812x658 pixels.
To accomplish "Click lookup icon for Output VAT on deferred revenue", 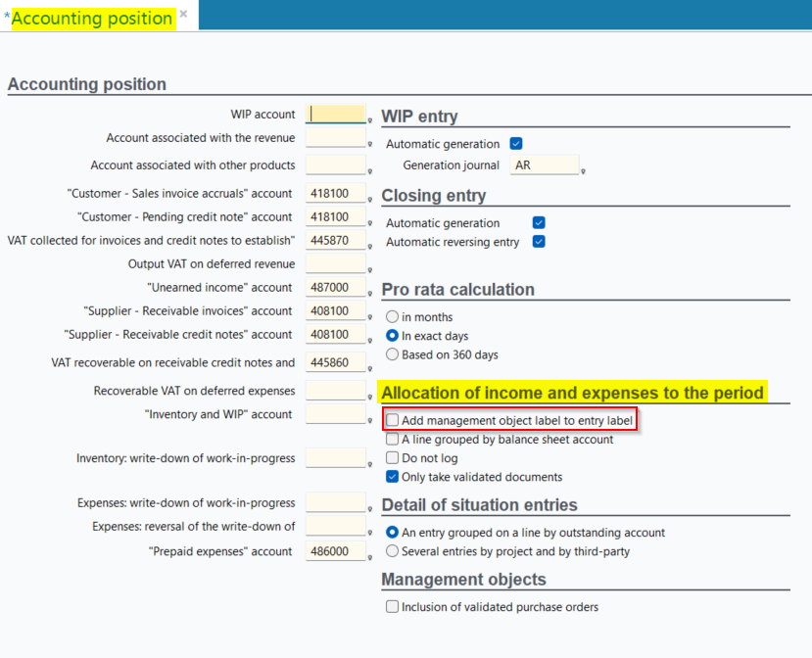I will [x=370, y=270].
